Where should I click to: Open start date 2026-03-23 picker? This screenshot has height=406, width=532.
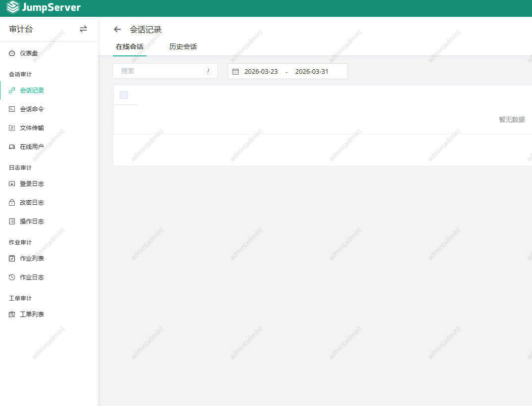[x=261, y=71]
